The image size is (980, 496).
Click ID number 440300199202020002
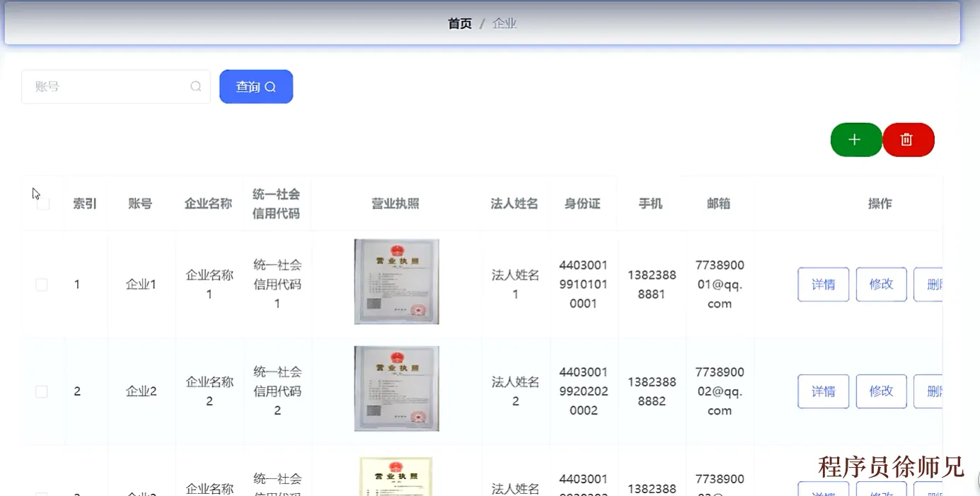coord(584,391)
